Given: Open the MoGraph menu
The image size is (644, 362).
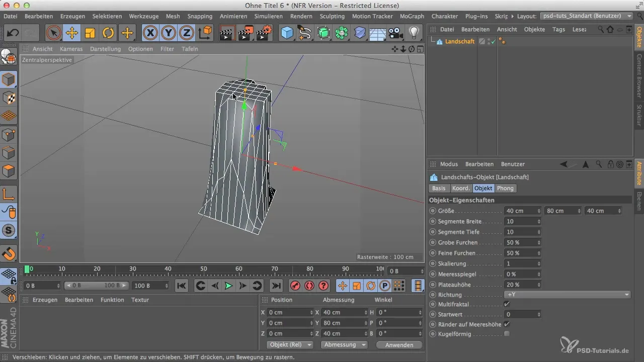Looking at the screenshot, I should pos(412,16).
